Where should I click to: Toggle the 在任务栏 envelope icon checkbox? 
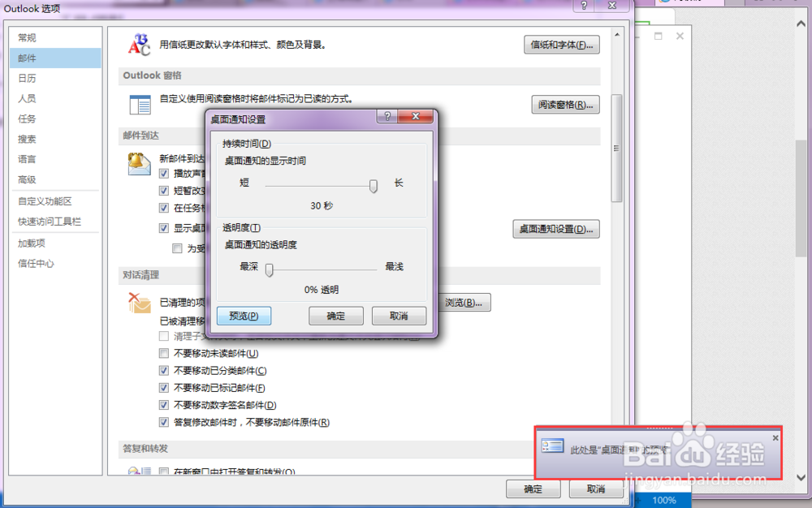point(164,208)
